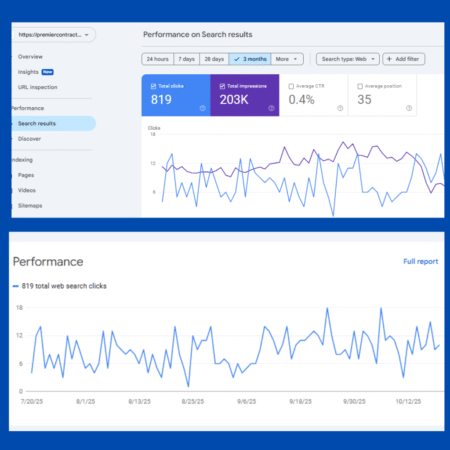Enable the Average position checkbox
The width and height of the screenshot is (450, 450).
pos(360,86)
